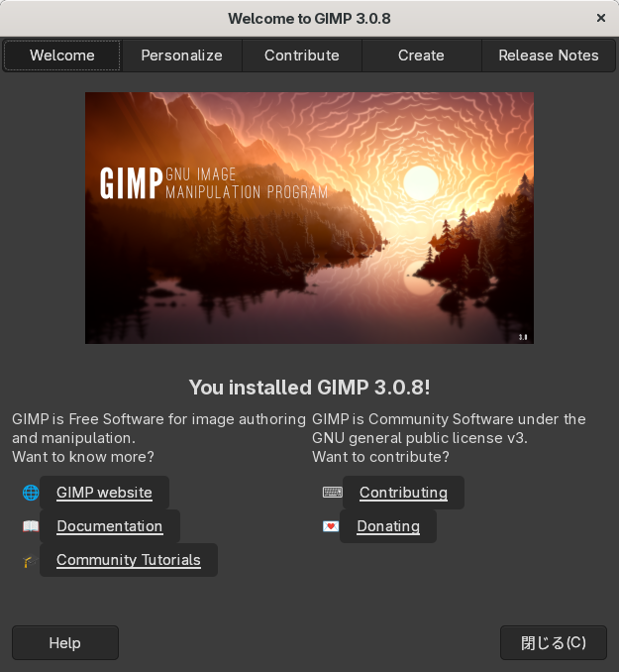Screen dimensions: 619x672
Task: Click the Help button
Action: [x=65, y=643]
